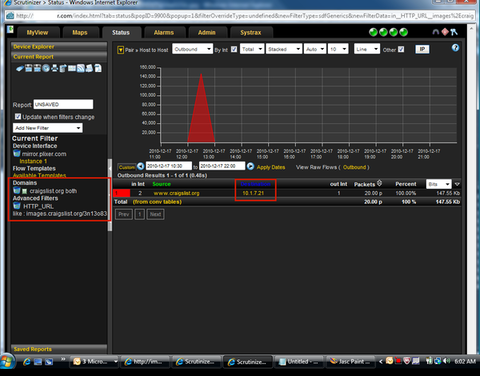Screen dimensions: 480x376
Task: Click the Apply Dates link
Action: point(271,167)
